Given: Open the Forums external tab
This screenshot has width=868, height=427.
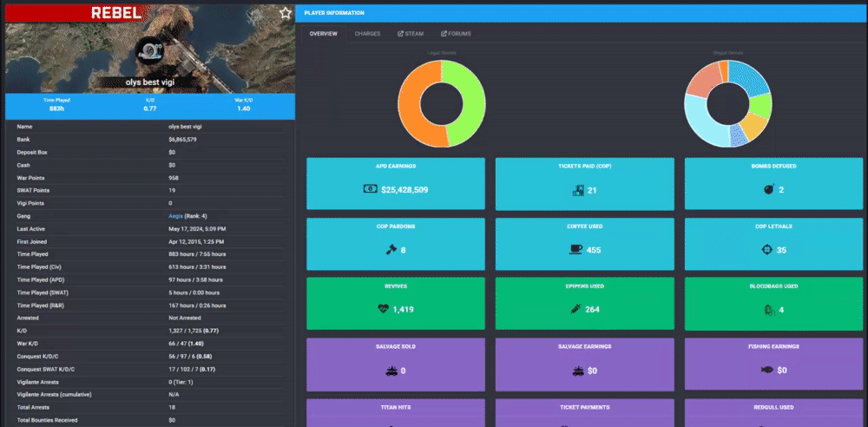Looking at the screenshot, I should [x=456, y=34].
